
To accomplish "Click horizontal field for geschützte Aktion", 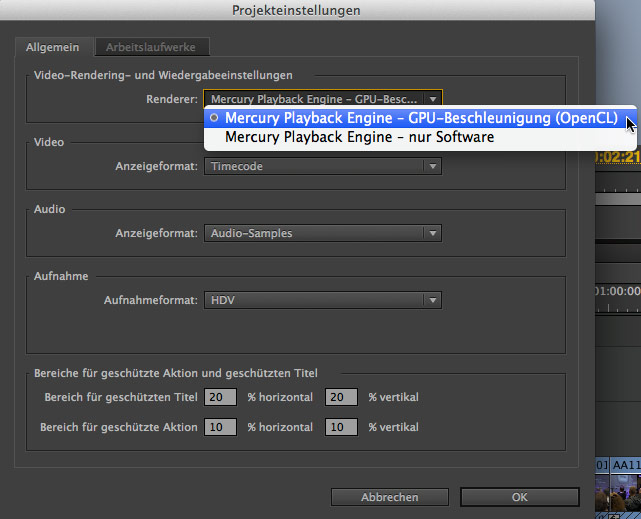I will tap(220, 427).
